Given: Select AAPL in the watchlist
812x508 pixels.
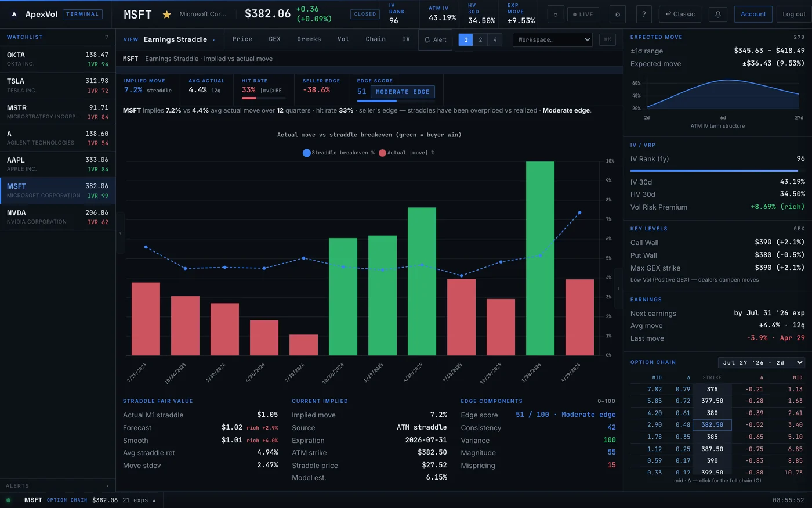Looking at the screenshot, I should [57, 164].
